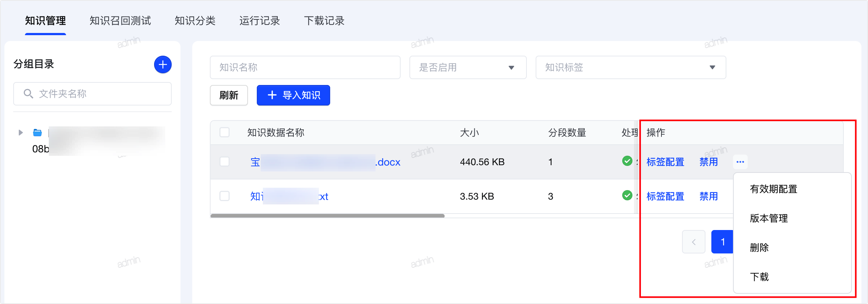Open the 是否启用 dropdown
Screen dimensions: 868x304
468,67
